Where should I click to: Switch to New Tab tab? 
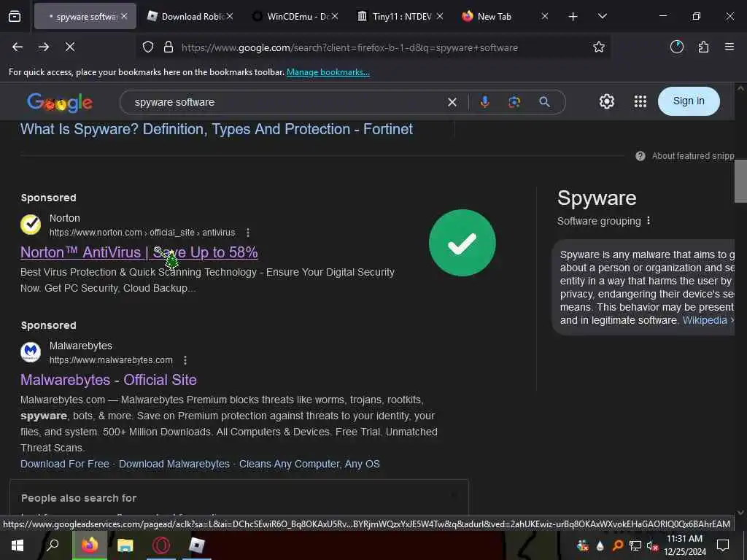pyautogui.click(x=495, y=16)
